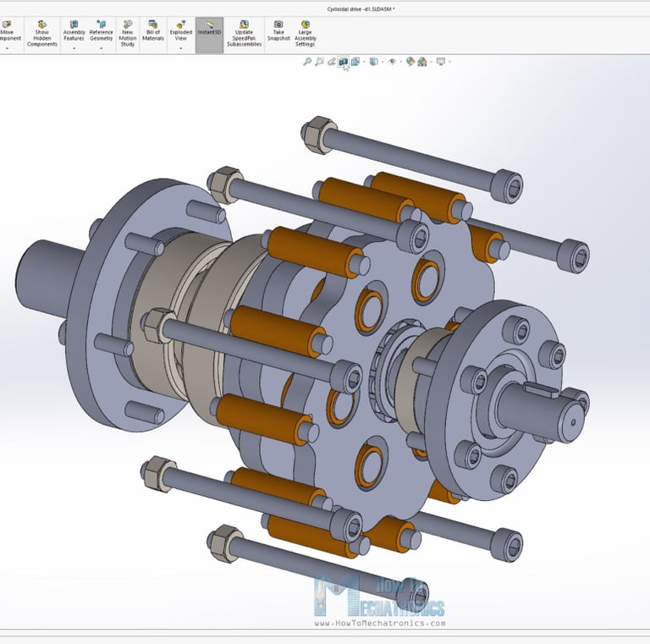Open View Settings monitor icon

click(x=441, y=62)
